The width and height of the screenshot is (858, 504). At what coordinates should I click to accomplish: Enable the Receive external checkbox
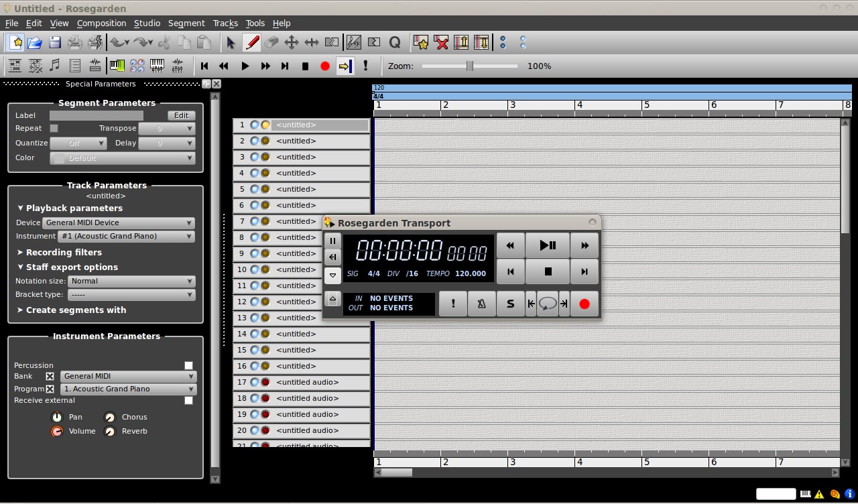pos(188,400)
